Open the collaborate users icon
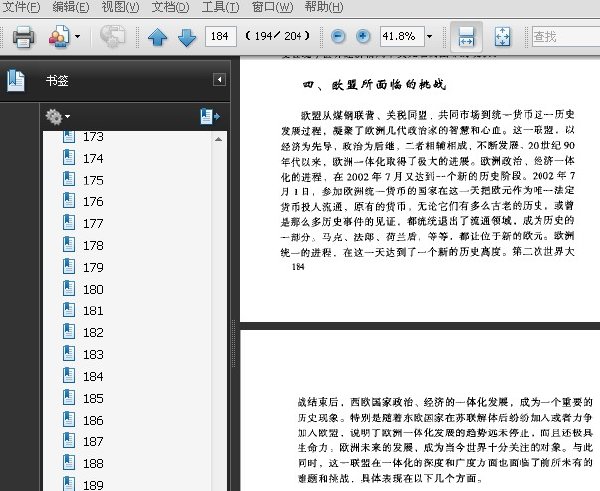The height and width of the screenshot is (491, 600). point(59,37)
